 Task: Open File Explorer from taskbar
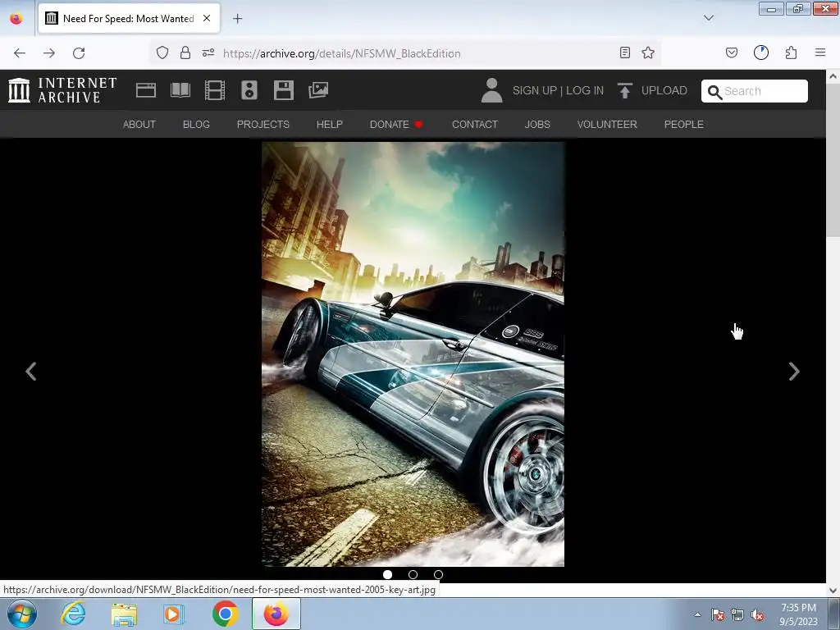(x=124, y=614)
